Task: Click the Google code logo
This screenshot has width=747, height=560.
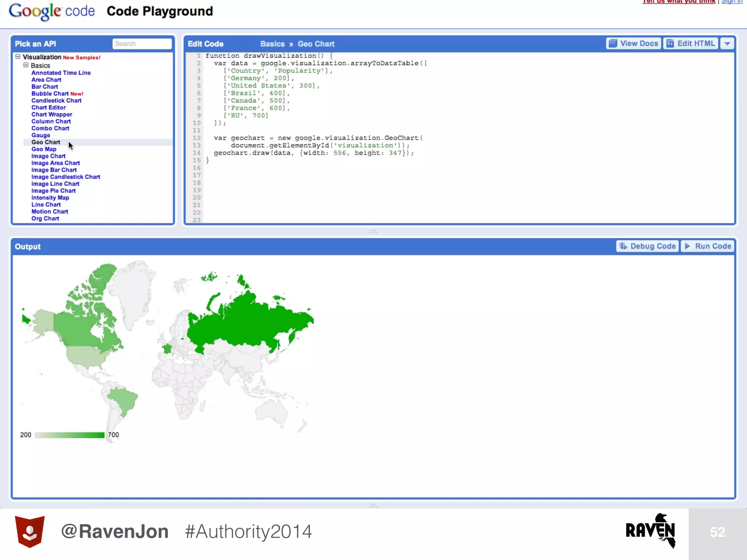Action: coord(51,11)
